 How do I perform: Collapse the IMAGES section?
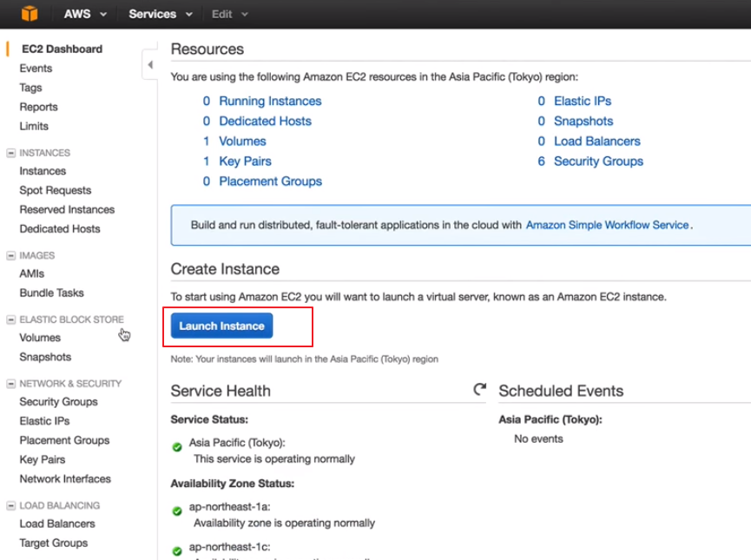click(x=10, y=255)
